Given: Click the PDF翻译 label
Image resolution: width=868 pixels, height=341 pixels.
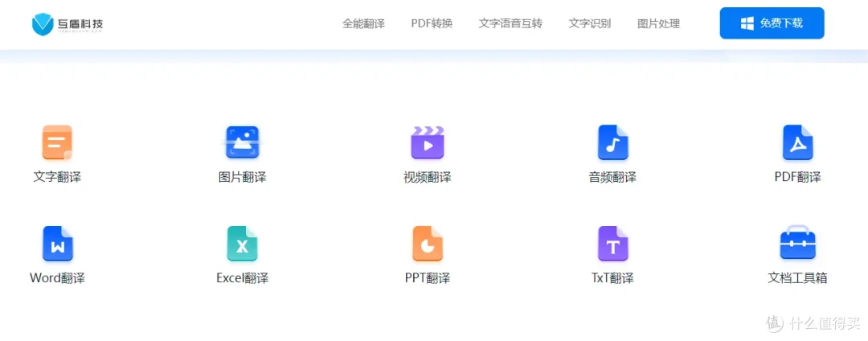Looking at the screenshot, I should click(798, 177).
